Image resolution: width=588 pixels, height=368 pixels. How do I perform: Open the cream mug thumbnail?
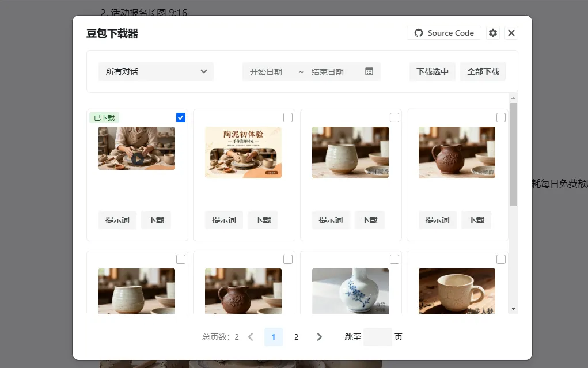pos(457,291)
